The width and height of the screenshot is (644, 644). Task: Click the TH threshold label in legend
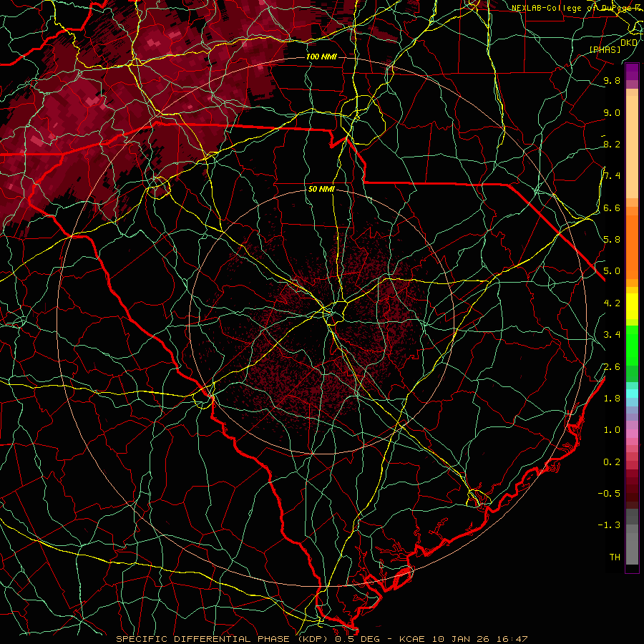(615, 557)
